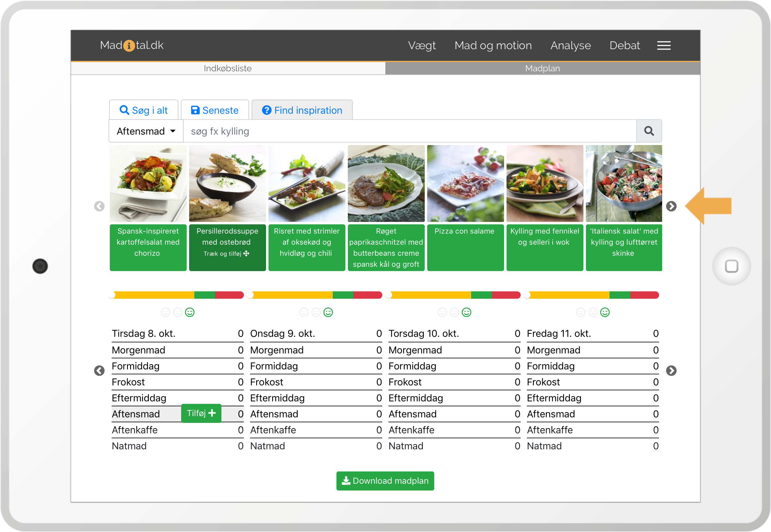Open the Aftensmad meal type dropdown

pyautogui.click(x=146, y=131)
